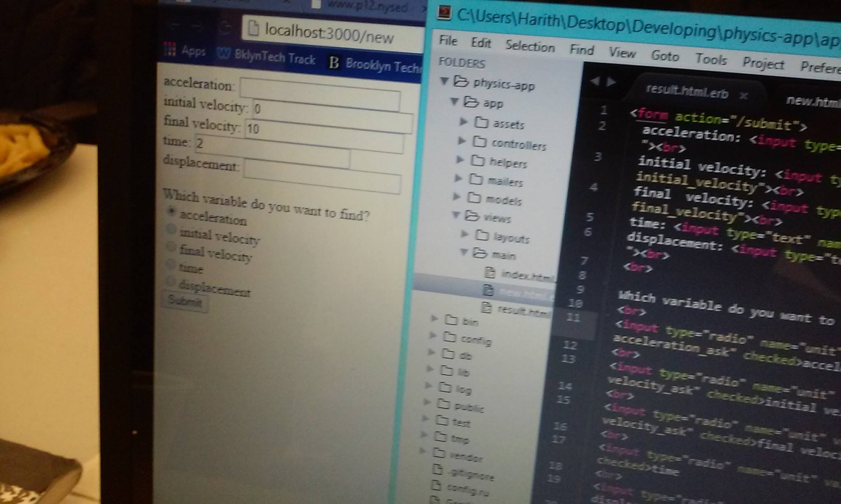This screenshot has width=841, height=504.
Task: Select the displacement radio button
Action: (x=170, y=282)
